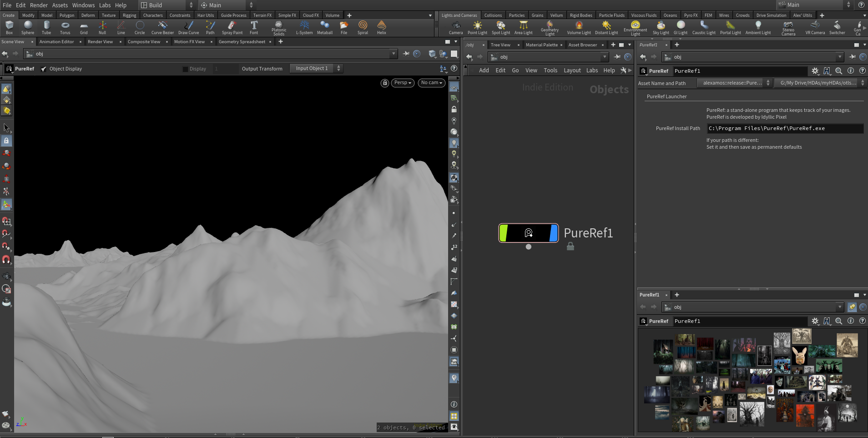Toggle the viewport lock camera icon

click(385, 83)
